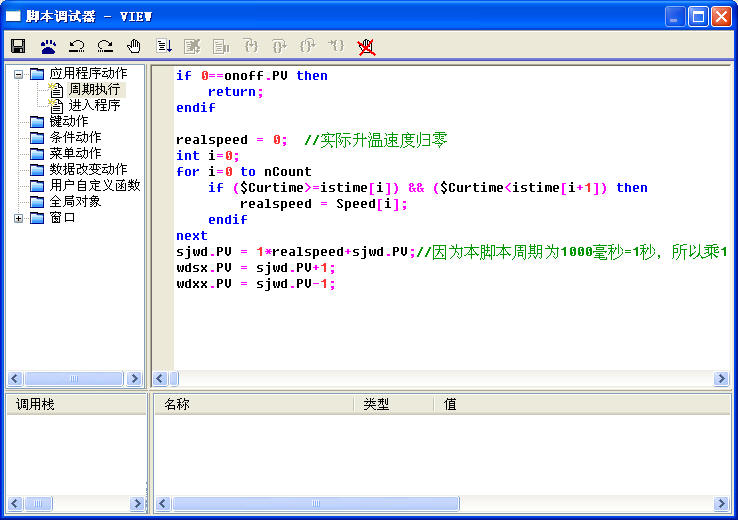Open the 用户自定义函数 folder
This screenshot has width=738, height=520.
point(94,185)
